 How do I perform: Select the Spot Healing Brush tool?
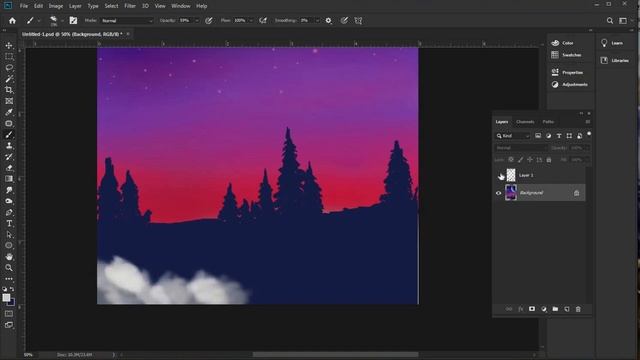click(x=9, y=123)
